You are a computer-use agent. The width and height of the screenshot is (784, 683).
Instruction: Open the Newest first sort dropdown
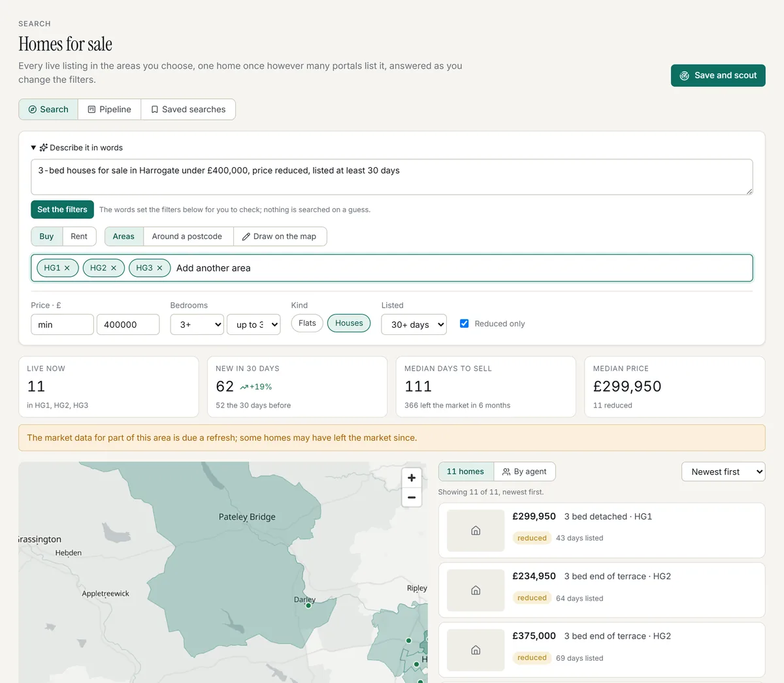723,472
